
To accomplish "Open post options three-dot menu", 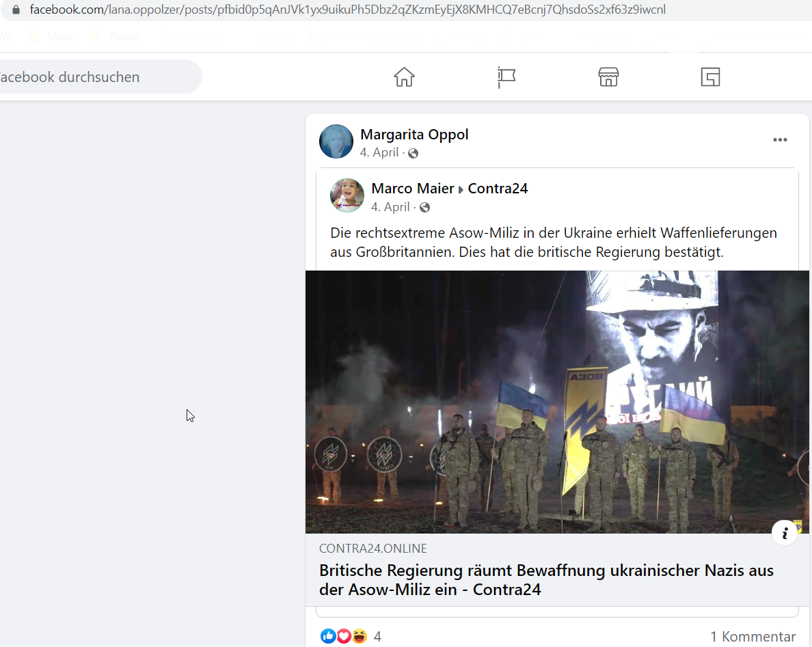I will point(780,140).
